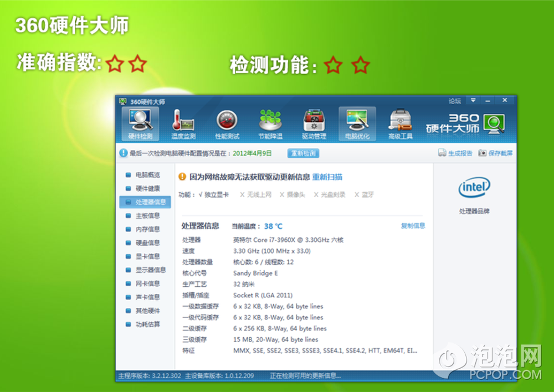Click the blue info icon beside 最后一次检测
The width and height of the screenshot is (554, 392).
(123, 153)
